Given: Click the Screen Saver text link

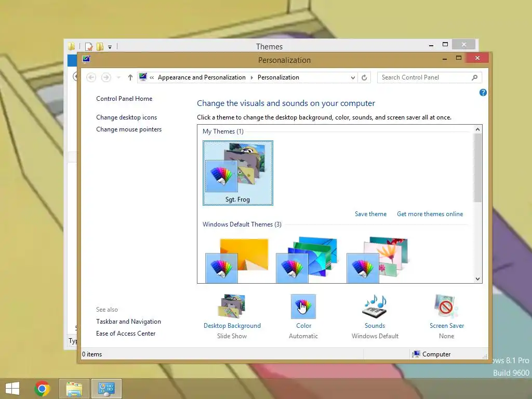Looking at the screenshot, I should [x=447, y=326].
